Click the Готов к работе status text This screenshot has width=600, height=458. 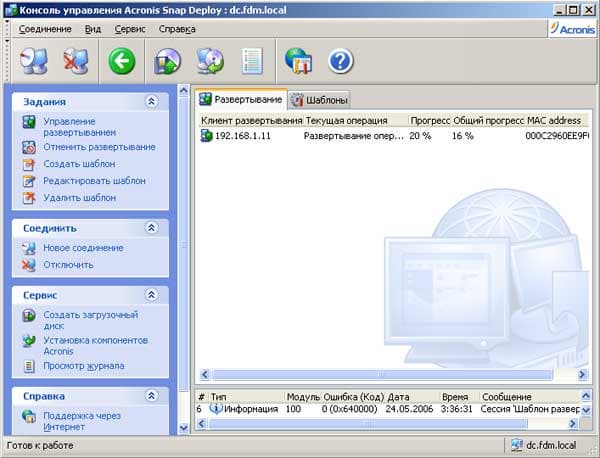click(40, 445)
